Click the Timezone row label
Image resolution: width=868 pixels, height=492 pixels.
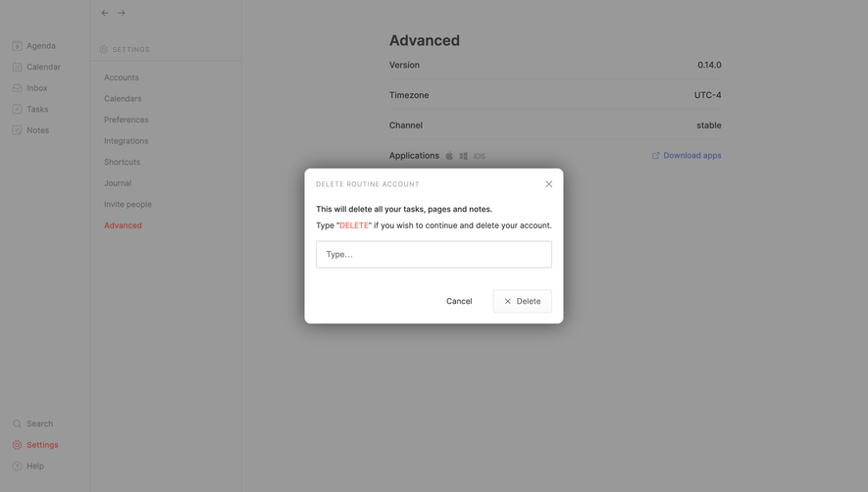pos(409,95)
